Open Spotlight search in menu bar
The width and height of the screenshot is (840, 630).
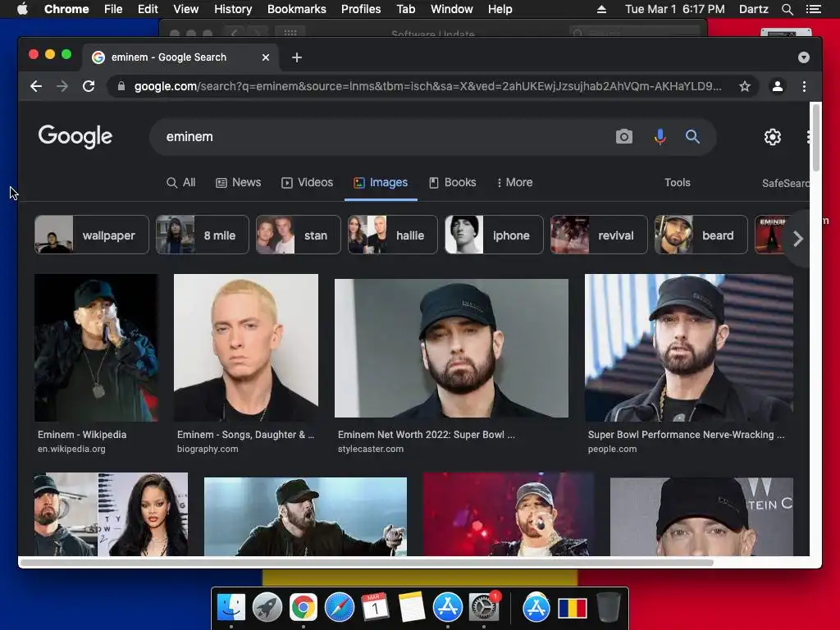coord(787,9)
